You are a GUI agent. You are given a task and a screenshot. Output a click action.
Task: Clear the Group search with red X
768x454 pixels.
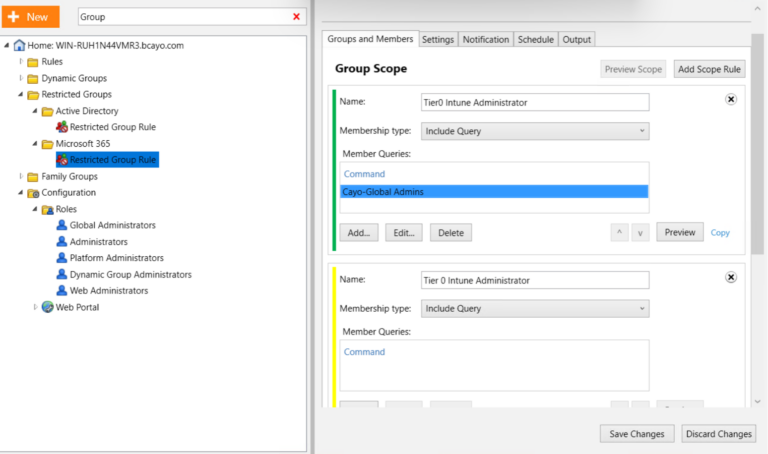point(296,17)
